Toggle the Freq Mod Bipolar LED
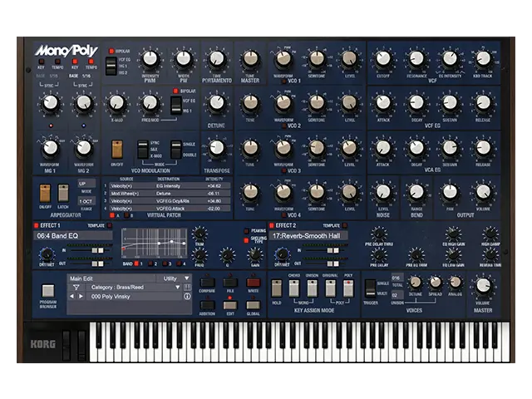This screenshot has width=532, height=399. pos(175,91)
